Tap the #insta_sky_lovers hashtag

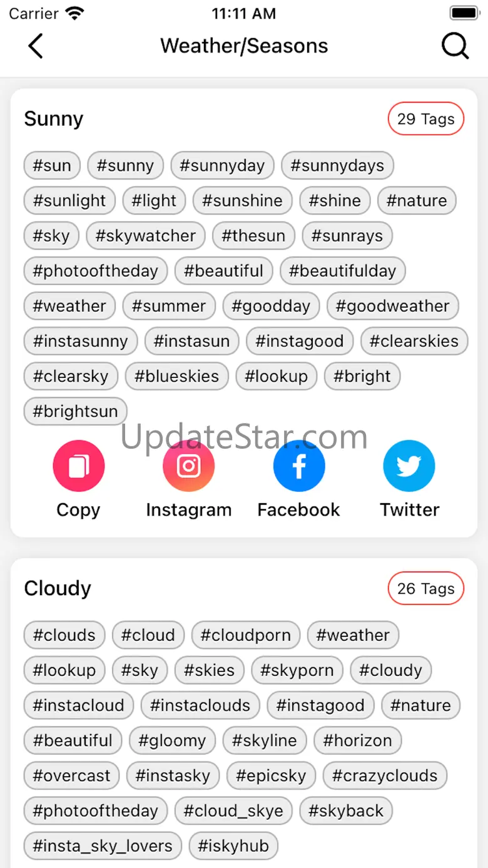[x=103, y=845]
